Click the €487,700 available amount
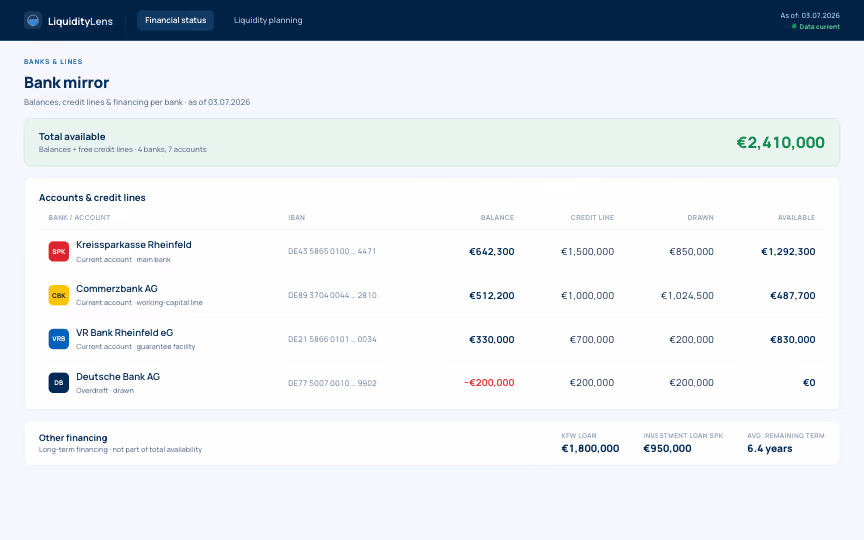 point(792,296)
